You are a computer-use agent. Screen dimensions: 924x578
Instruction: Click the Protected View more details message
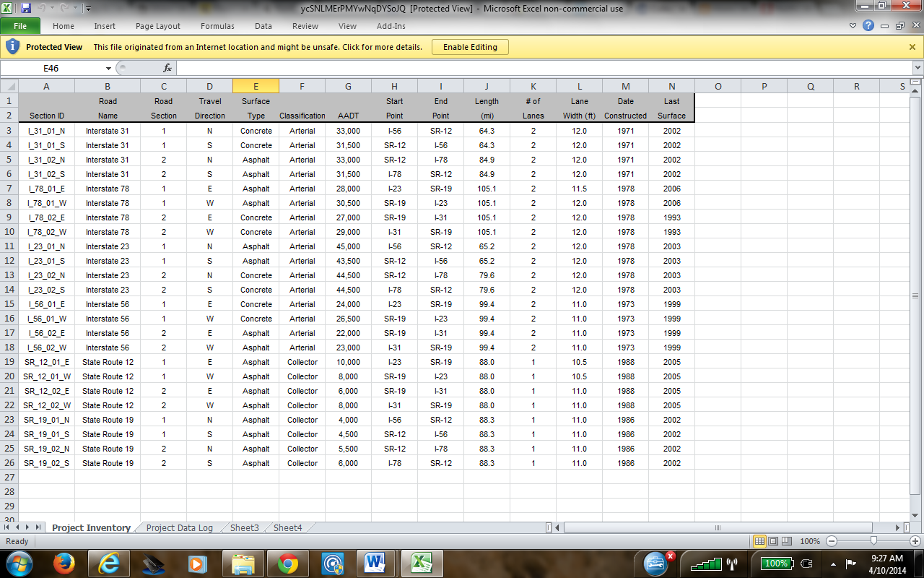pos(258,47)
